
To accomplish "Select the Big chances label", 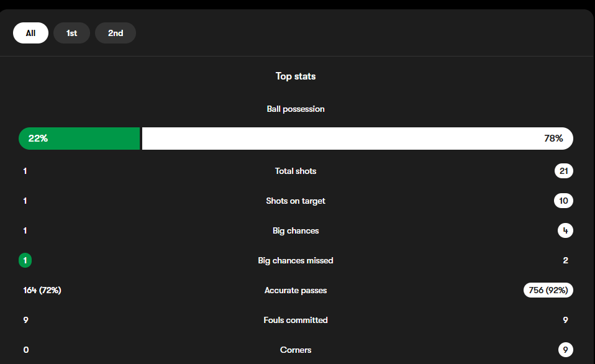I will click(x=296, y=230).
